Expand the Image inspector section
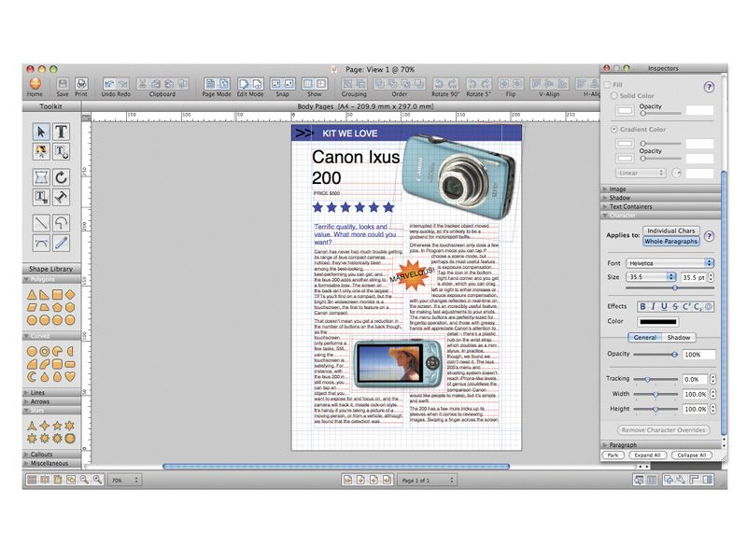Screen dimensions: 747x560 (661, 189)
